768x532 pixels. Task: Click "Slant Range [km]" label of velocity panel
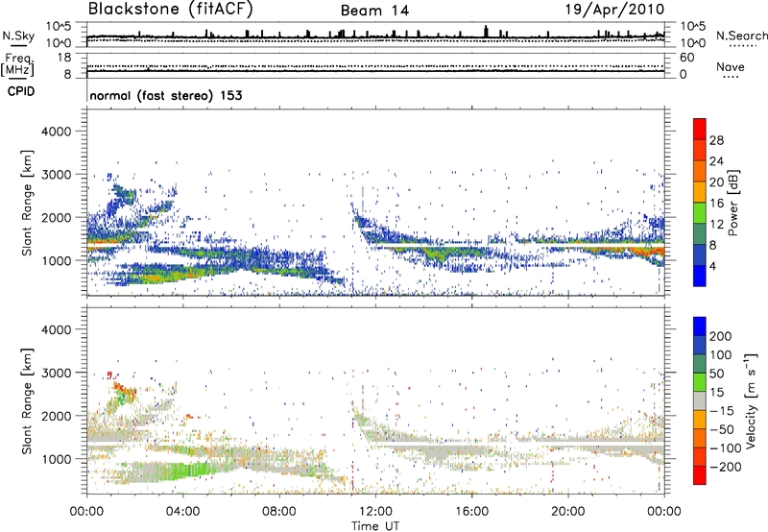[27, 401]
